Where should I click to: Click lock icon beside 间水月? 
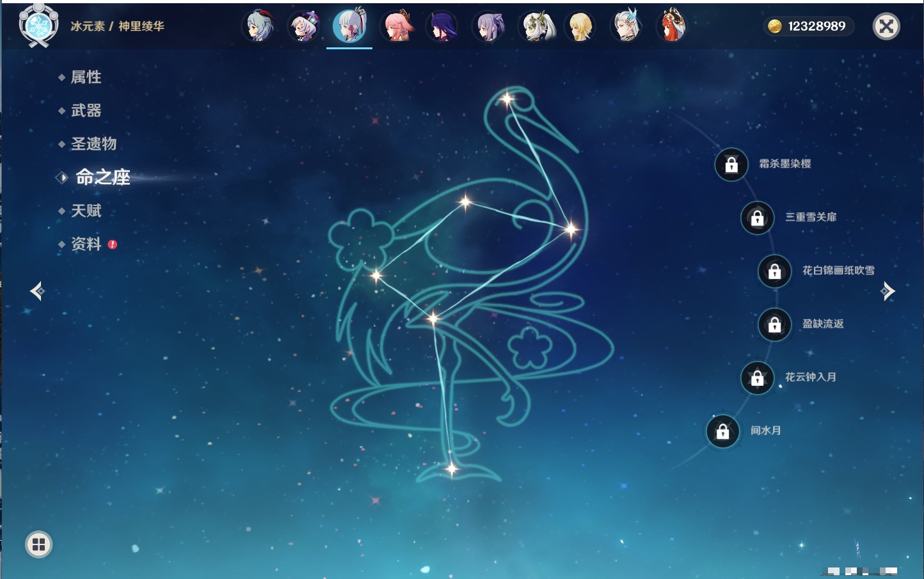722,431
